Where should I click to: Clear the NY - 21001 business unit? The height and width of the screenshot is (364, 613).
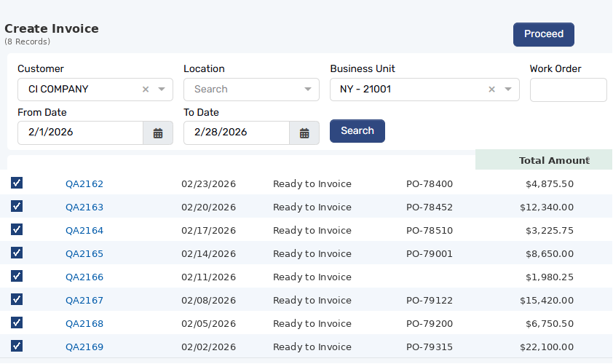pyautogui.click(x=491, y=90)
